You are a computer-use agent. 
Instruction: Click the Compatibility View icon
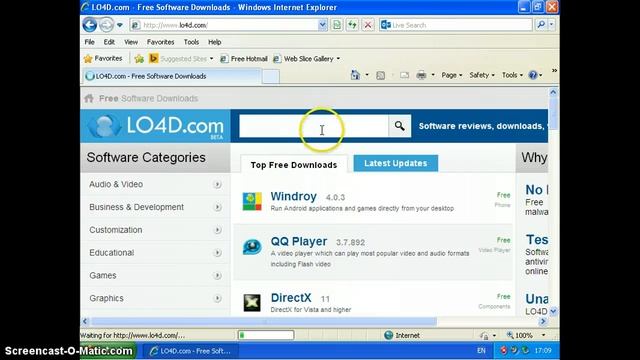pyautogui.click(x=337, y=25)
